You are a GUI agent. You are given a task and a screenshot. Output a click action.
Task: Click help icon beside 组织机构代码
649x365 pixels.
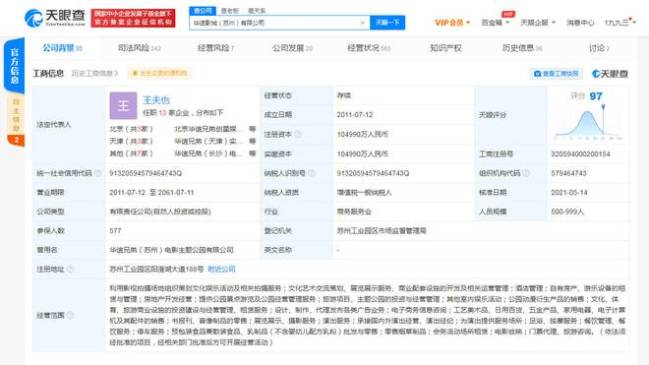pos(526,173)
